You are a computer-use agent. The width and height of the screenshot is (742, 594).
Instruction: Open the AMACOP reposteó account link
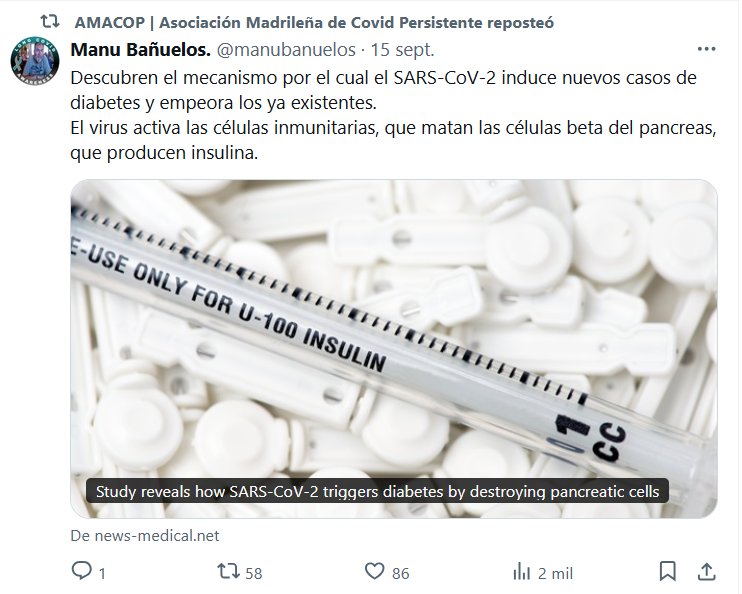coord(314,22)
